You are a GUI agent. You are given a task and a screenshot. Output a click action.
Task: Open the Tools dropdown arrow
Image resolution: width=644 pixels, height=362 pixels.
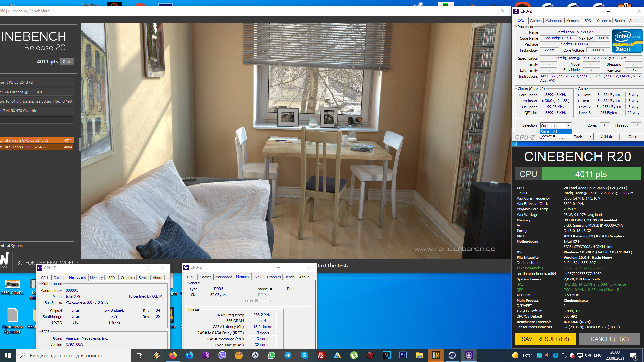(x=590, y=137)
